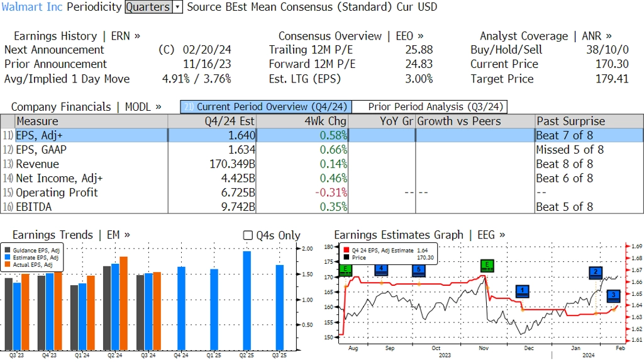
Task: Select the EPS, GAAP row
Action: pos(322,150)
